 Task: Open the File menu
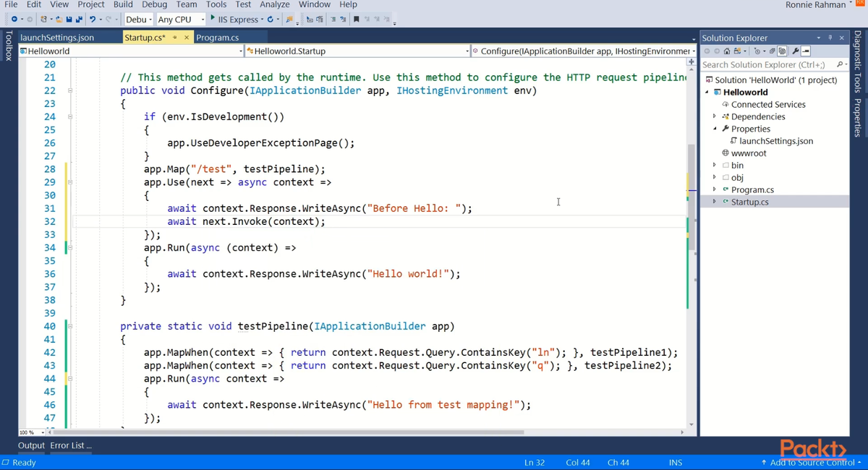[x=11, y=4]
